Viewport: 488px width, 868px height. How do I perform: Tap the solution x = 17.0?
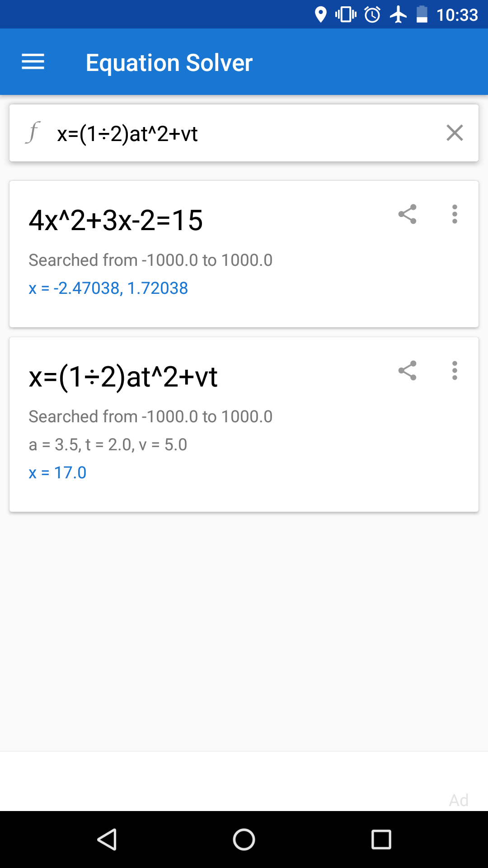pyautogui.click(x=57, y=472)
